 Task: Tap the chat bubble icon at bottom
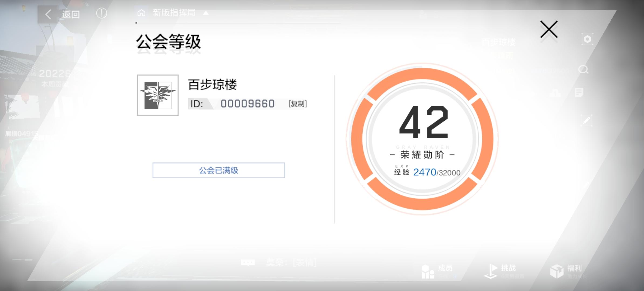point(248,262)
